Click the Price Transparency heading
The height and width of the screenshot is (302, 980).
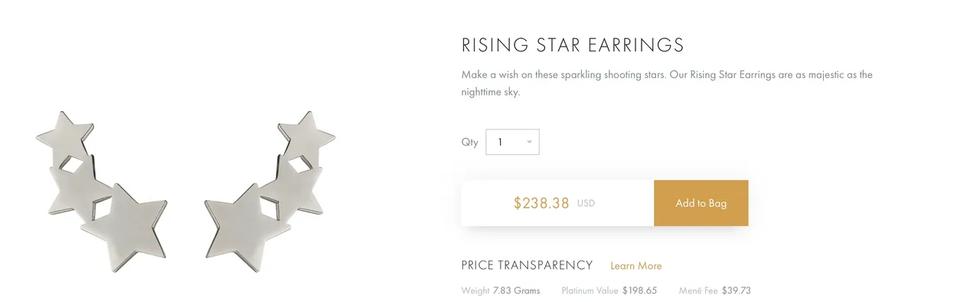[x=527, y=265]
